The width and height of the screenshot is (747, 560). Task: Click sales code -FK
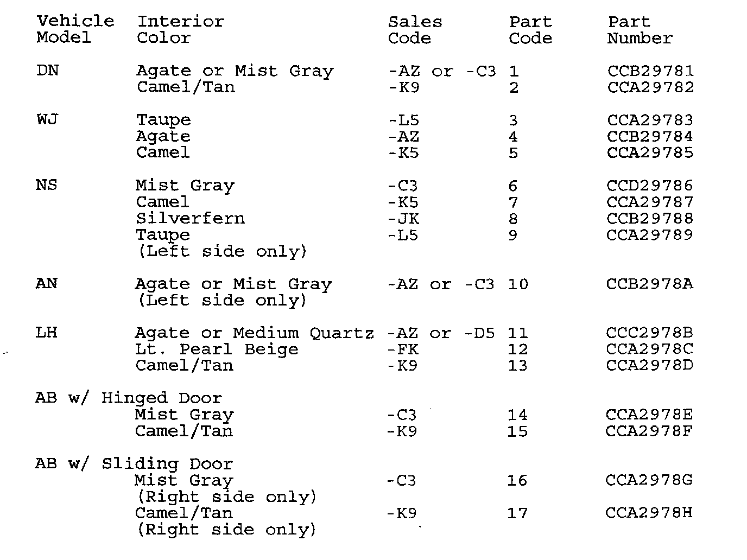tap(402, 349)
